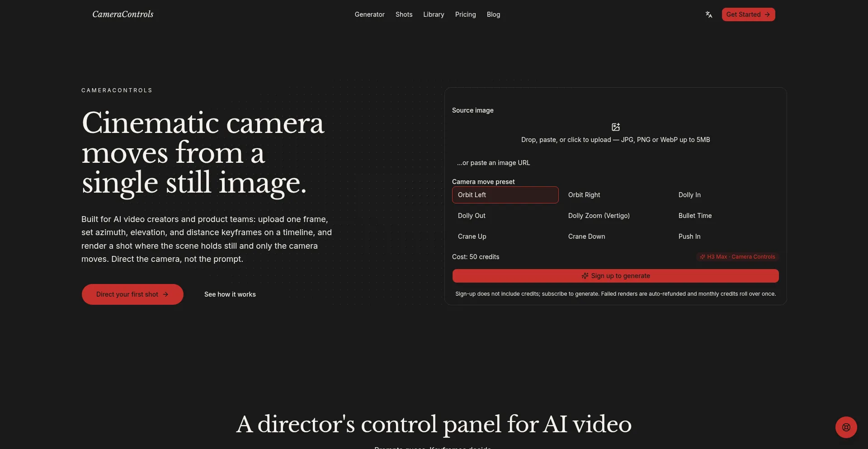Navigate to Pricing
The height and width of the screenshot is (449, 868).
pos(465,14)
